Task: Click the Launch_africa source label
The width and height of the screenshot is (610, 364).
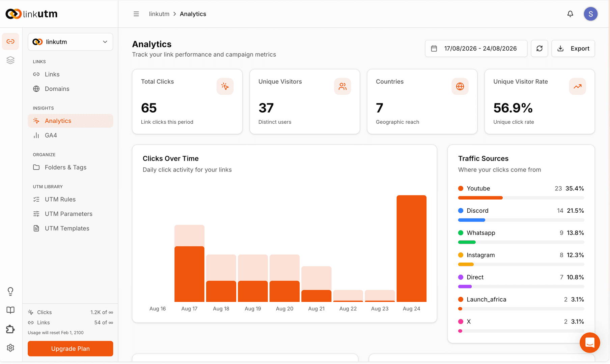Action: [486, 299]
